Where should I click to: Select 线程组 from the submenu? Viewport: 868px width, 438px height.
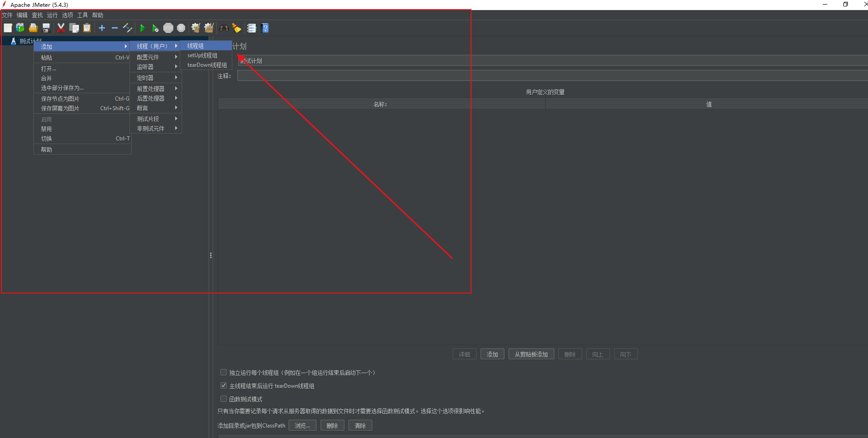coord(206,46)
